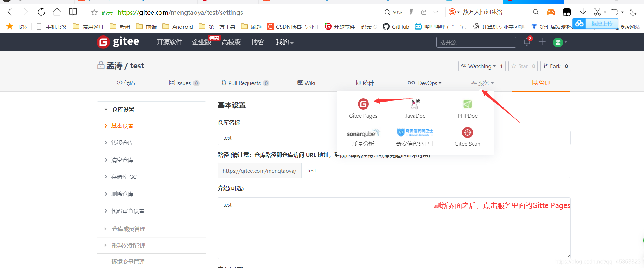Go to browser home page icon

(x=57, y=12)
